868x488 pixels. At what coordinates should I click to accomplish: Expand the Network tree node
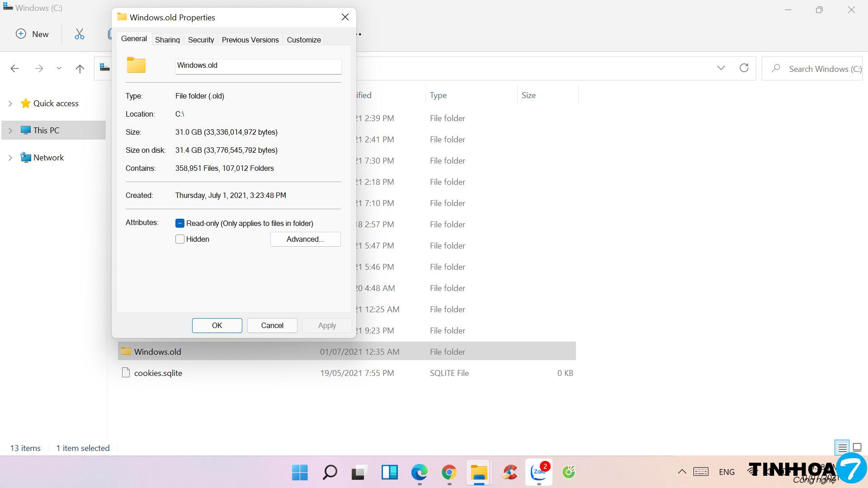pyautogui.click(x=10, y=158)
